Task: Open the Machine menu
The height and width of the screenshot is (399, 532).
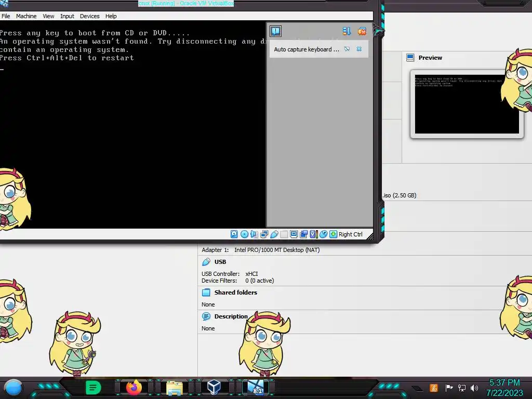Action: [x=26, y=16]
